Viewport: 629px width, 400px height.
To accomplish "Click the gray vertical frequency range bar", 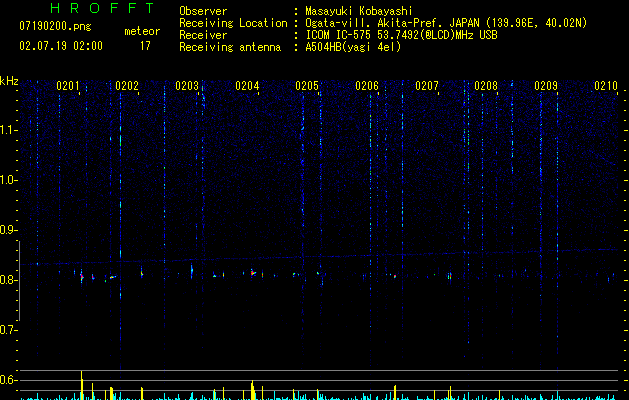I will pyautogui.click(x=19, y=281).
